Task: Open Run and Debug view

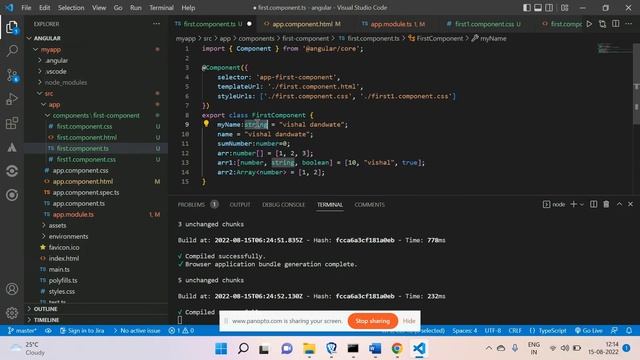Action: 12,99
